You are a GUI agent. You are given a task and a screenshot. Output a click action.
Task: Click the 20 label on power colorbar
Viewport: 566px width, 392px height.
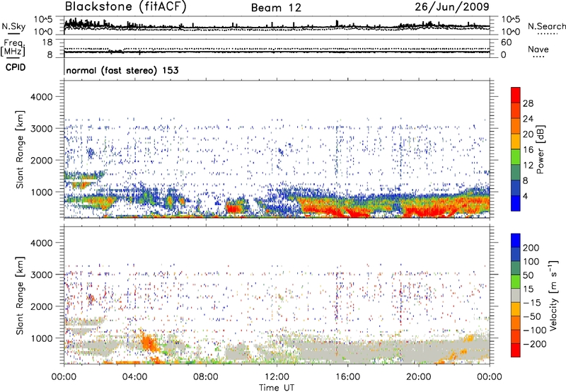pyautogui.click(x=528, y=134)
